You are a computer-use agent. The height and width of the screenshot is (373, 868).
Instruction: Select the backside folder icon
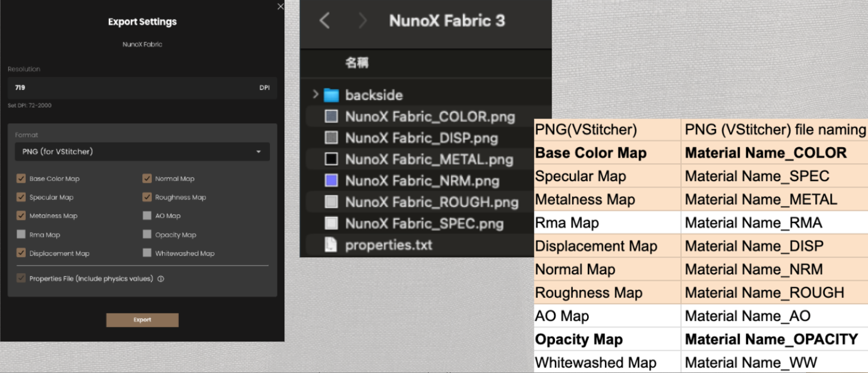click(x=331, y=95)
